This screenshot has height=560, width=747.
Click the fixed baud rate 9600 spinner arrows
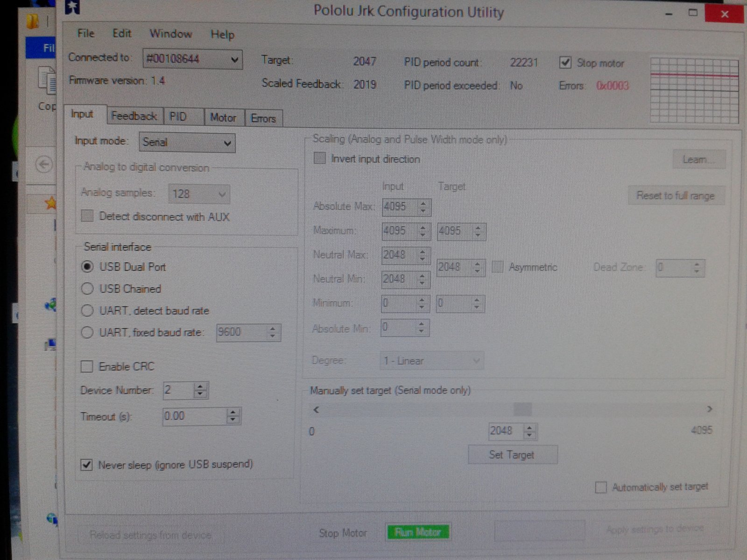[273, 332]
